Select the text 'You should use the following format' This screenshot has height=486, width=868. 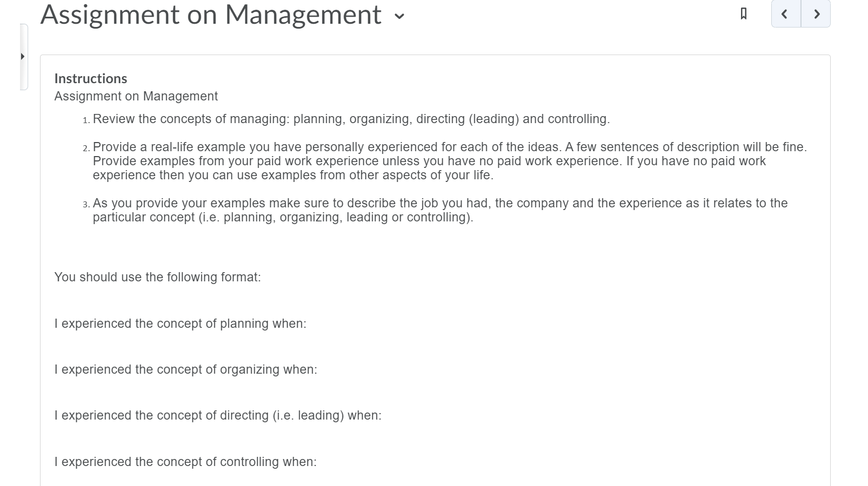pos(157,276)
